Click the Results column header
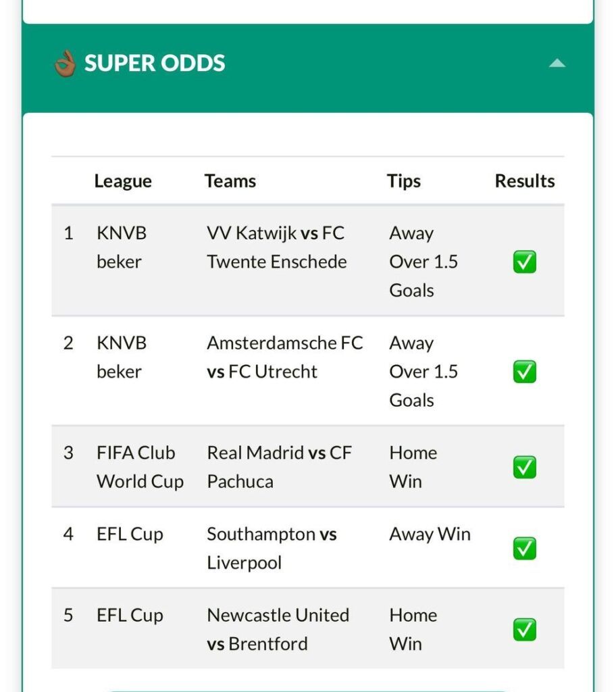616x692 pixels. pyautogui.click(x=525, y=181)
